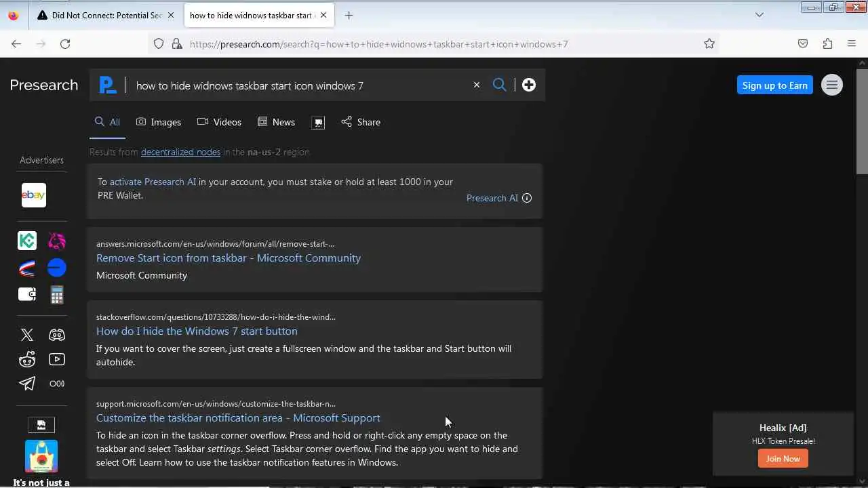Reload the page in Firefox
The width and height of the screenshot is (868, 488).
[x=65, y=44]
